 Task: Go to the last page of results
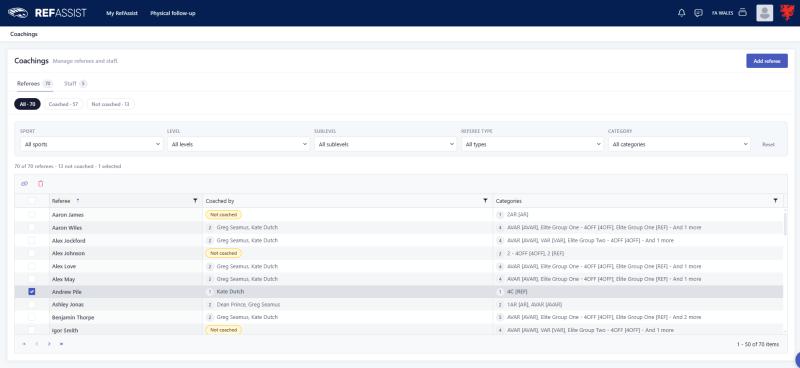pos(62,344)
